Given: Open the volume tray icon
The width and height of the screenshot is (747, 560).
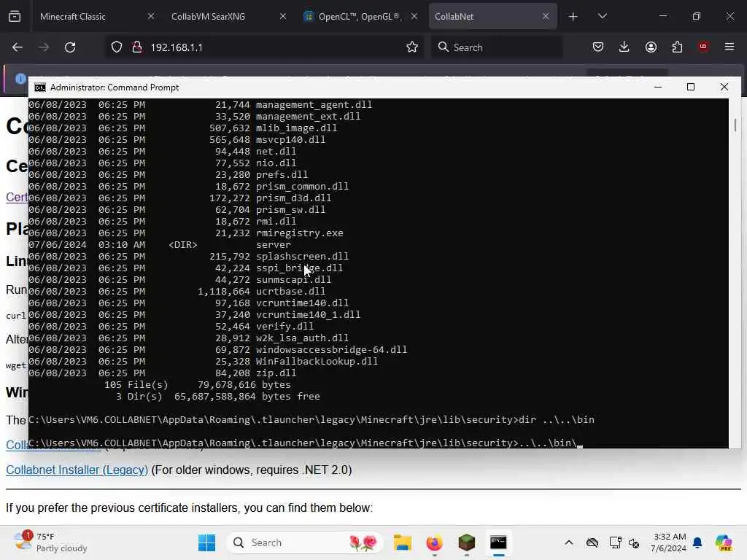Looking at the screenshot, I should coord(634,542).
